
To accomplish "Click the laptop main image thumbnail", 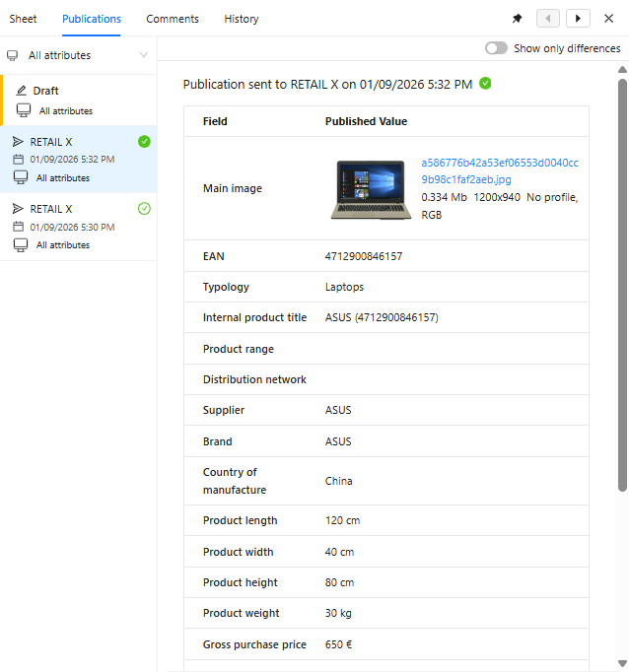I will tap(369, 188).
